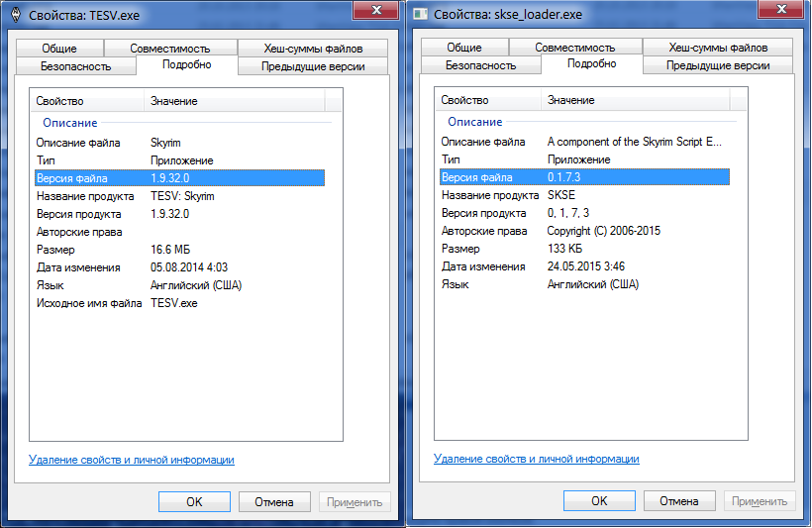This screenshot has width=812, height=528.
Task: Select Название продукта row showing TESV: Skyrim
Action: (179, 196)
